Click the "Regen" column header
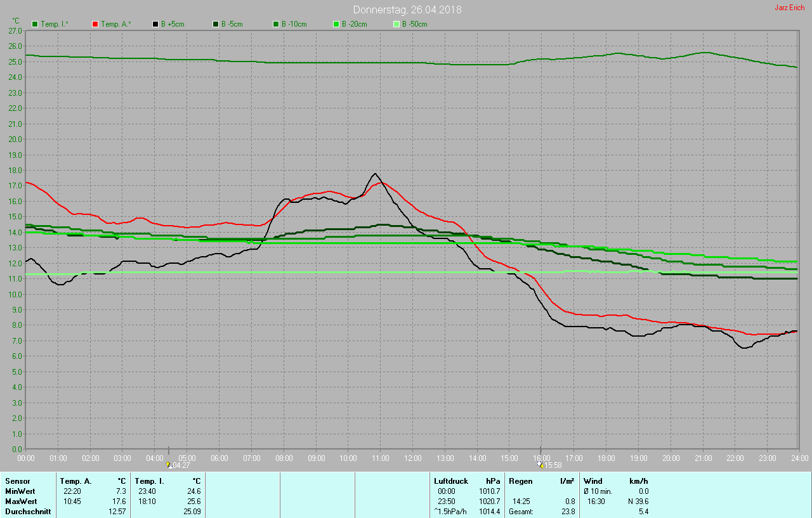Screen dimensions: 812x518 521,481
